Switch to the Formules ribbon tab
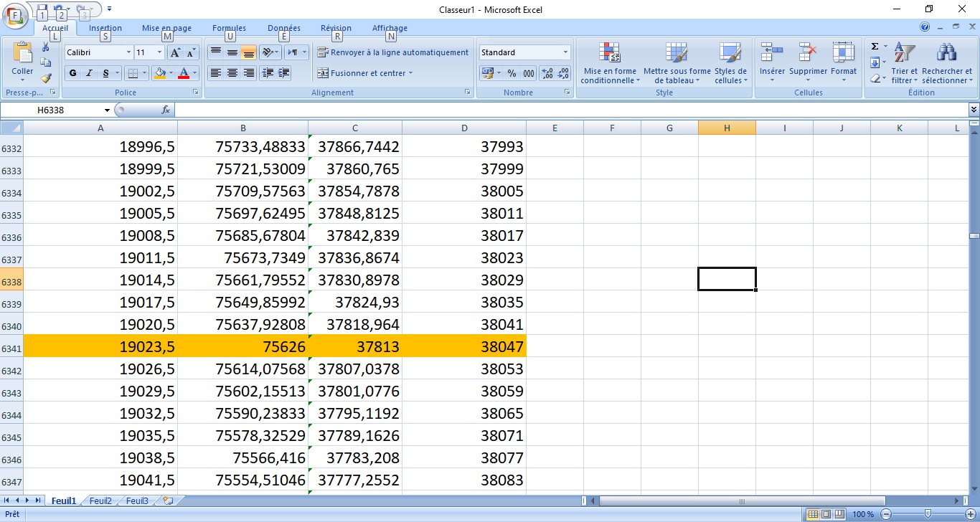This screenshot has height=522, width=980. tap(229, 28)
